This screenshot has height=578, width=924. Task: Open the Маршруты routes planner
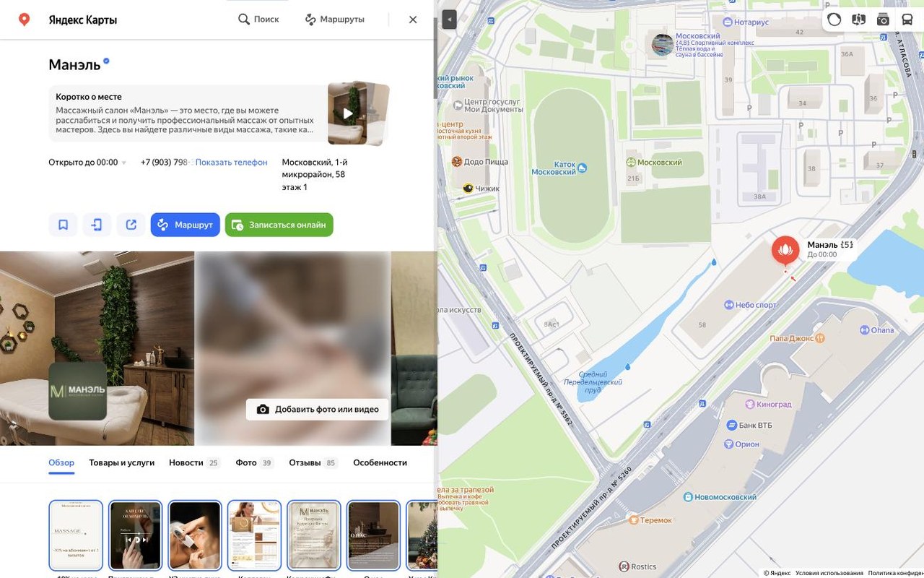coord(334,20)
